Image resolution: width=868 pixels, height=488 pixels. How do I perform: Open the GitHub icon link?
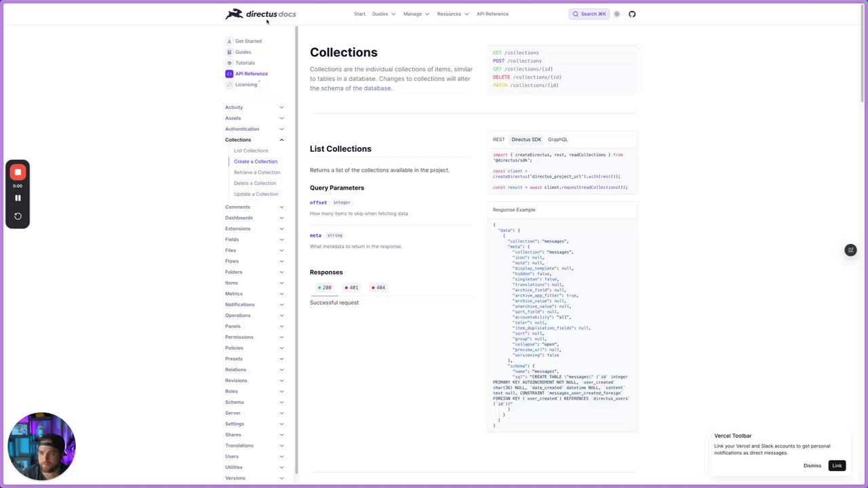pos(632,14)
